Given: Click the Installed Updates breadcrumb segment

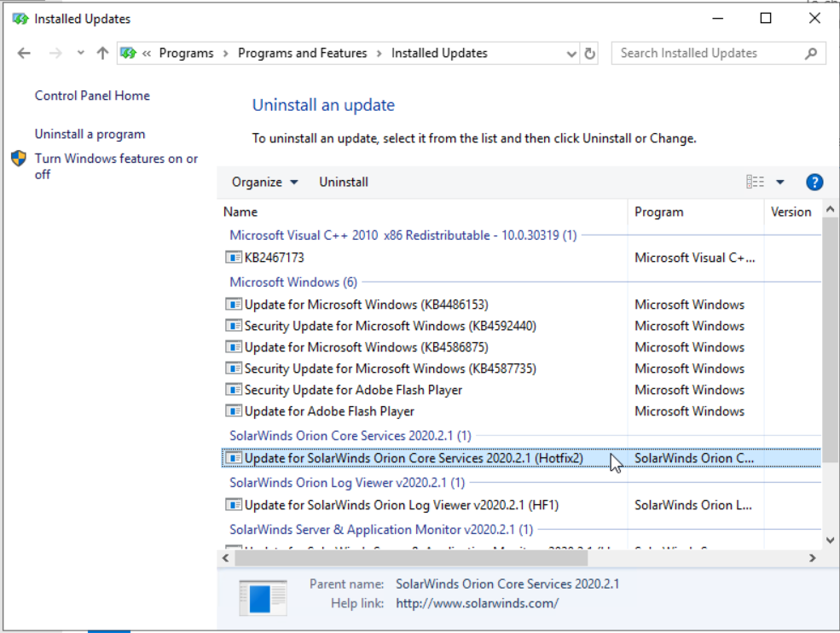Looking at the screenshot, I should tap(439, 53).
